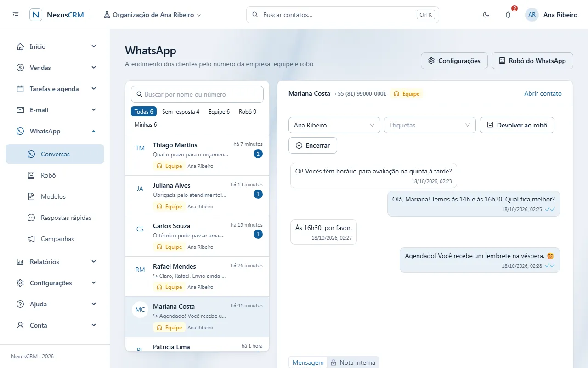This screenshot has height=368, width=588.
Task: Click the TM avatar of Thiago Martins
Action: (140, 148)
